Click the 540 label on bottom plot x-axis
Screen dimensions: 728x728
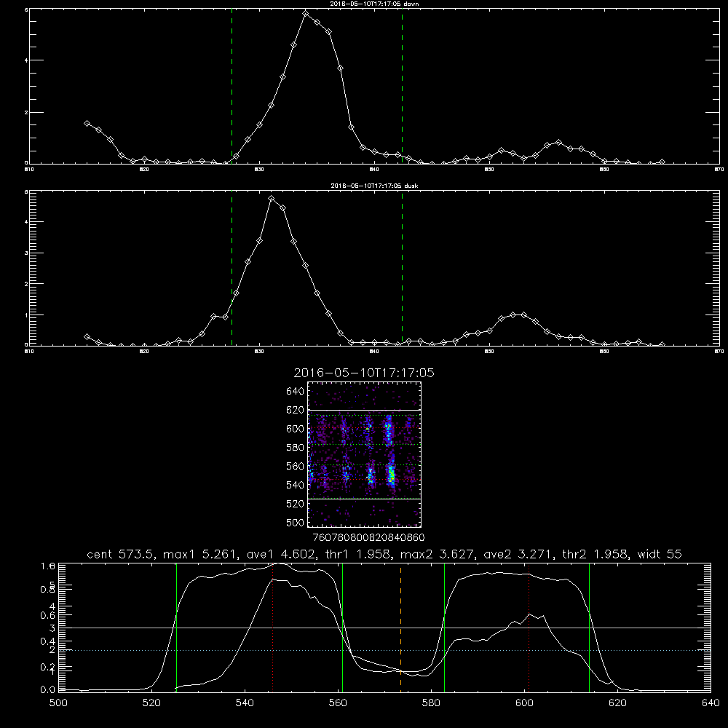(245, 703)
